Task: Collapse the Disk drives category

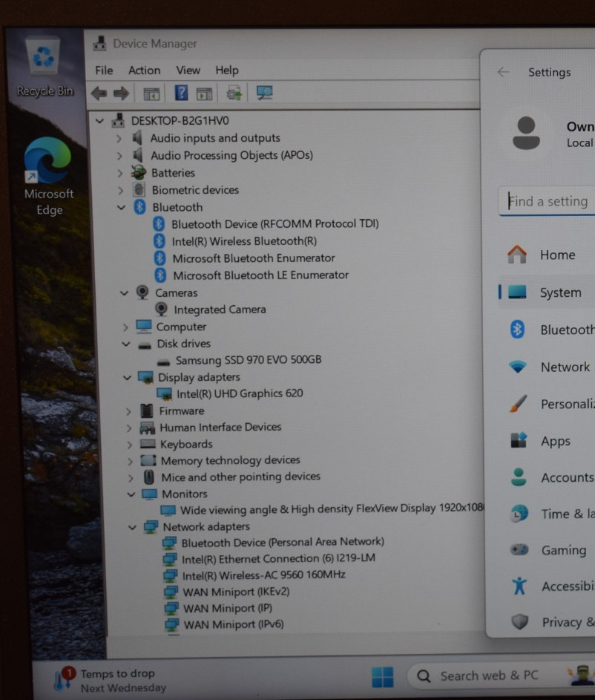Action: point(126,344)
